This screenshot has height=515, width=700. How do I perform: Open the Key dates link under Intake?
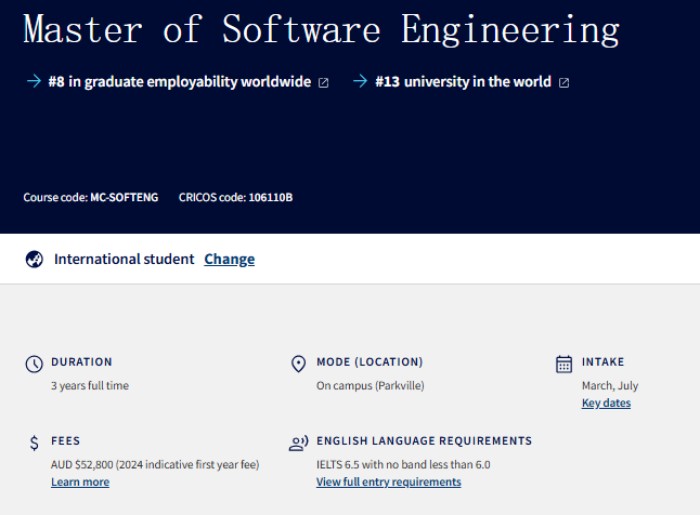(x=606, y=403)
